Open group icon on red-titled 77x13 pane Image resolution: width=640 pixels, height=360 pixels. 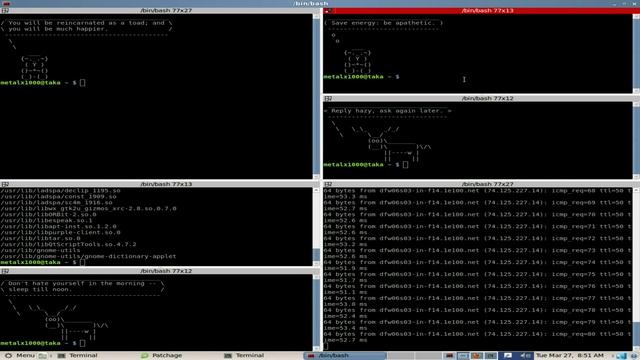click(x=329, y=11)
